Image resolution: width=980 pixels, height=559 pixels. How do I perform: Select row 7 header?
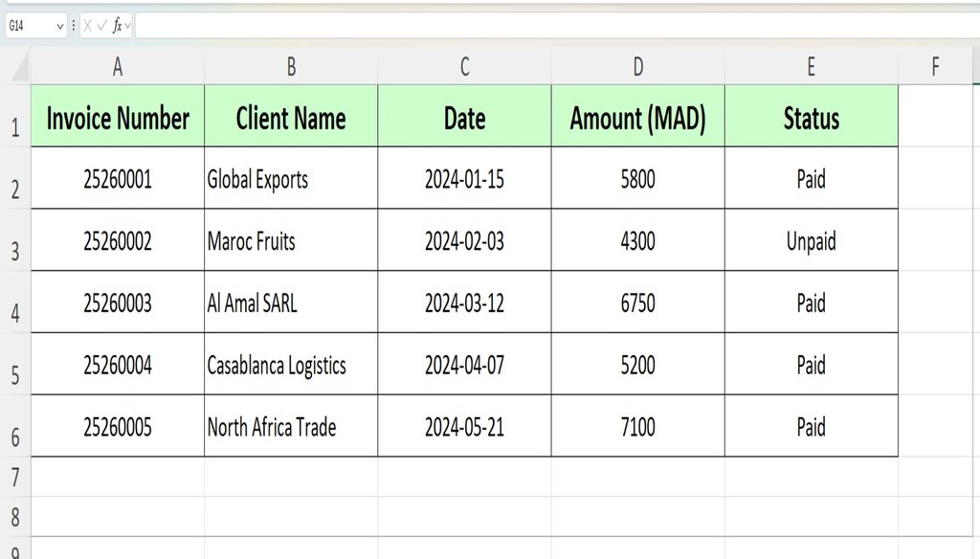[x=15, y=477]
